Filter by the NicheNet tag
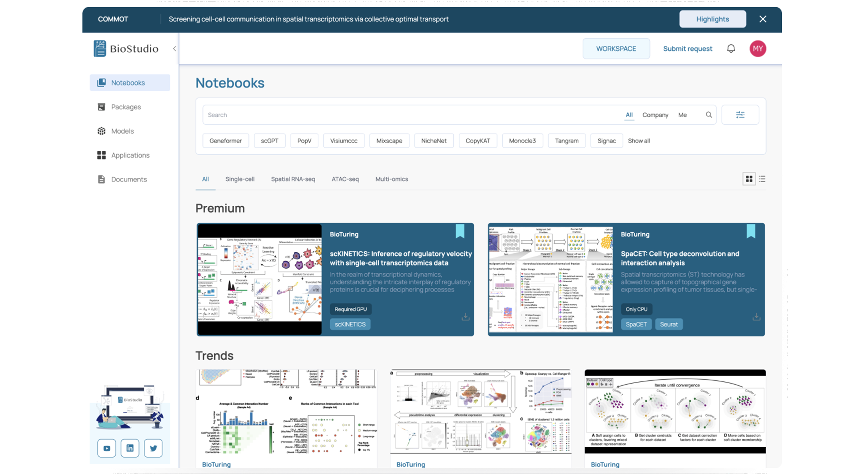The height and width of the screenshot is (474, 868). point(434,141)
